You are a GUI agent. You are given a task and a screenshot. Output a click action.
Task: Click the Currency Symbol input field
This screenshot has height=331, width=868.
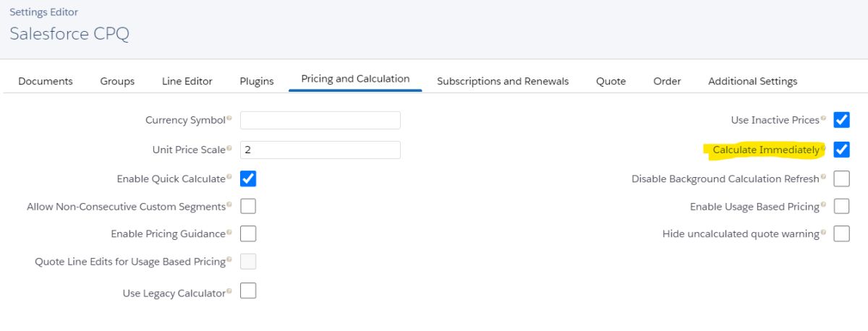coord(320,120)
